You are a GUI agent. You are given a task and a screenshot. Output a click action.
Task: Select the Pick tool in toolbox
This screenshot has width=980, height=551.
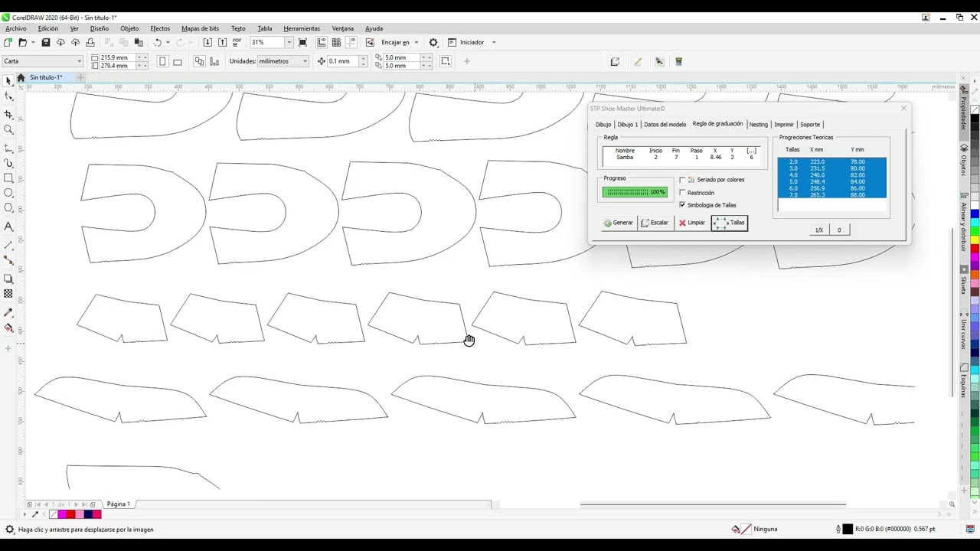[x=8, y=80]
